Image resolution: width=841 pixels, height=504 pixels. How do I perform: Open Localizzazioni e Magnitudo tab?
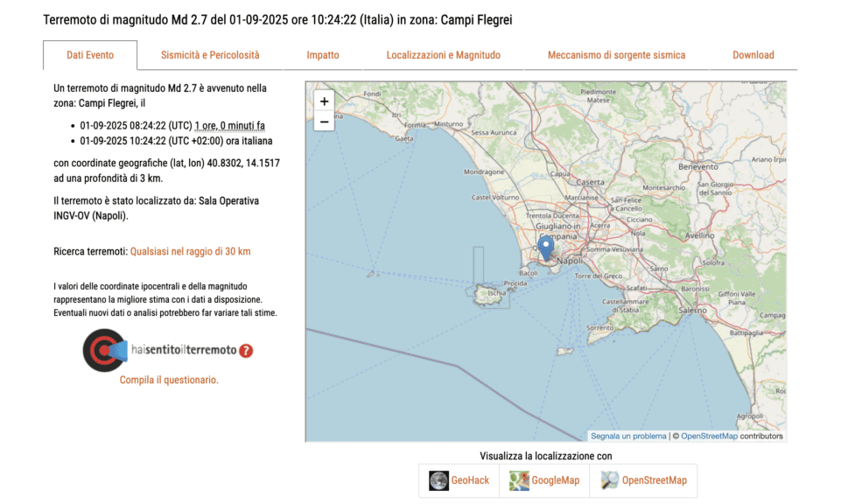tap(444, 55)
